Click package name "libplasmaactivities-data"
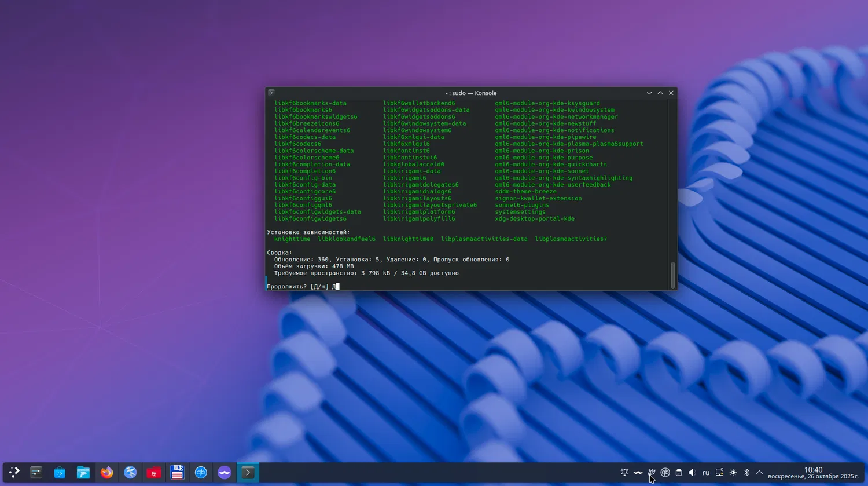This screenshot has height=486, width=868. coord(484,239)
